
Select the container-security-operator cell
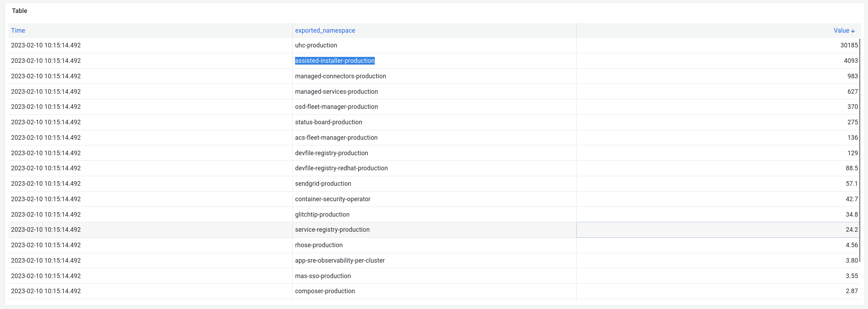coord(333,199)
